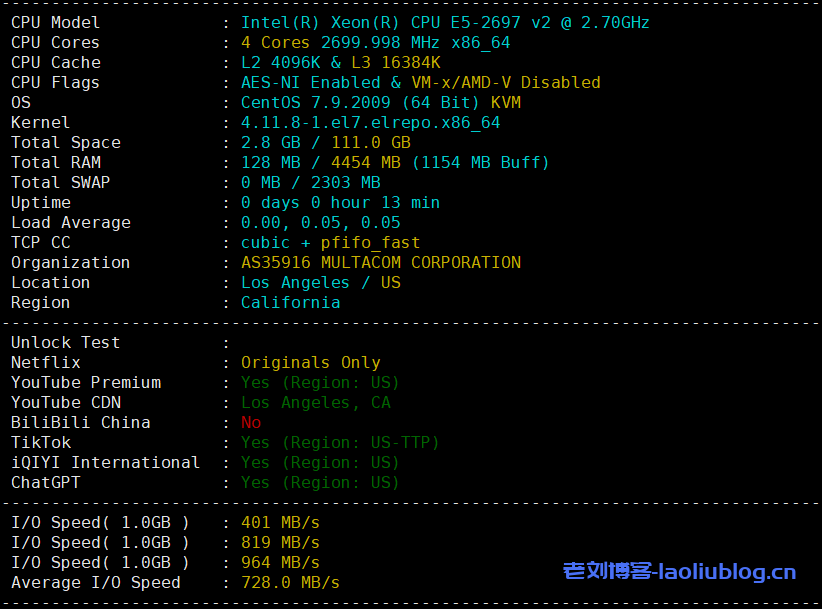
Task: Click the laoliublog.cn watermark link
Action: 680,572
